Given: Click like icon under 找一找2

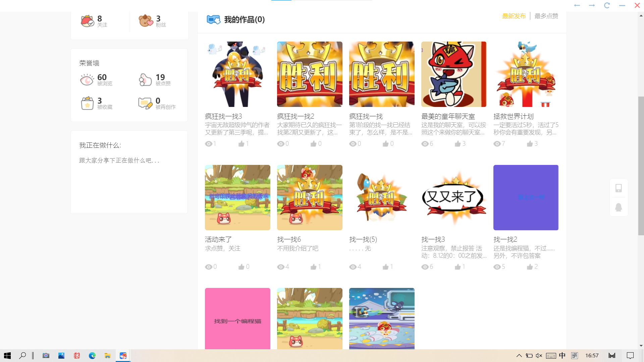Looking at the screenshot, I should coord(530,267).
